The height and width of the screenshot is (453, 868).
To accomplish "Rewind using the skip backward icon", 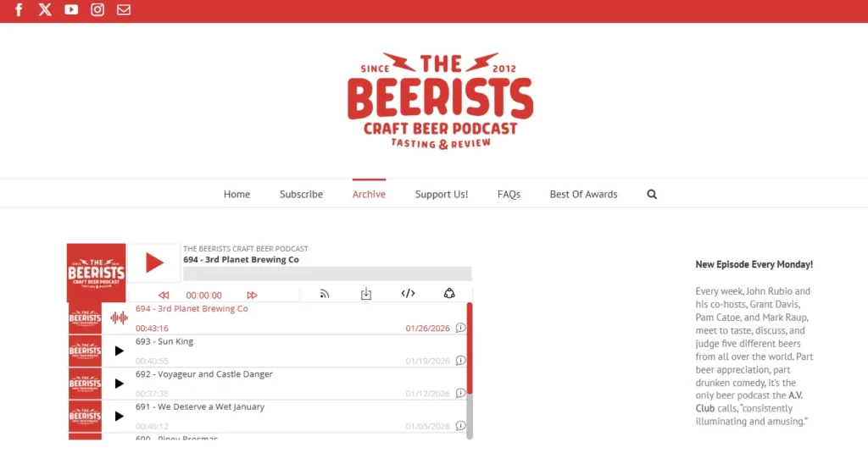I will coord(164,295).
